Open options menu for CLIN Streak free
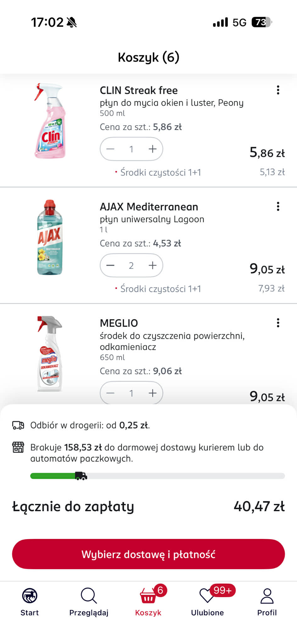 278,90
